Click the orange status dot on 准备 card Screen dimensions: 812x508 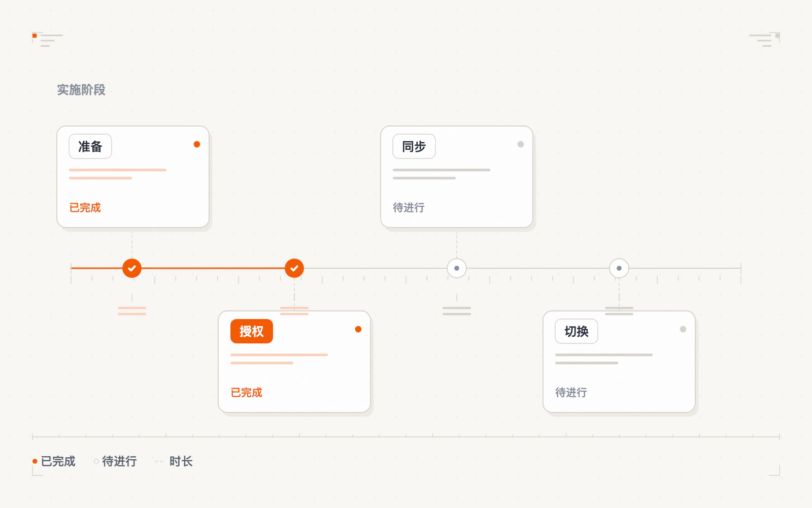197,144
